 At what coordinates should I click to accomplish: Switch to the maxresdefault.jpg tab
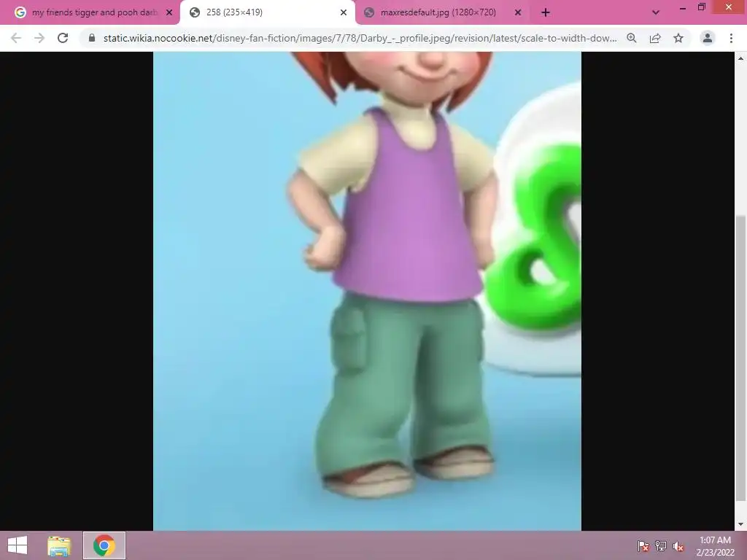(x=441, y=12)
